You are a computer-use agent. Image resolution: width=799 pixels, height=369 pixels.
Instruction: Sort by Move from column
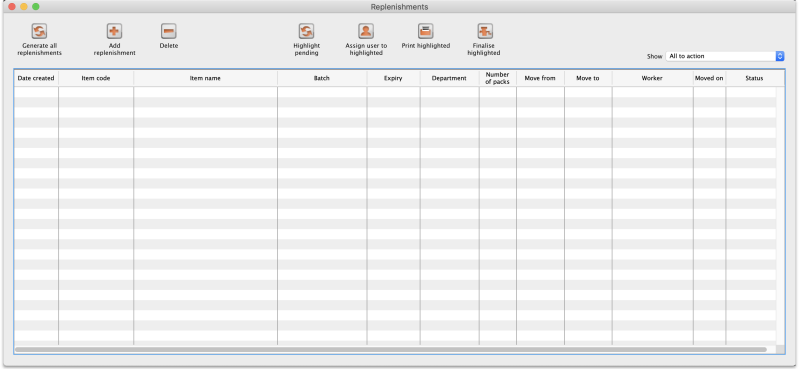coord(540,78)
